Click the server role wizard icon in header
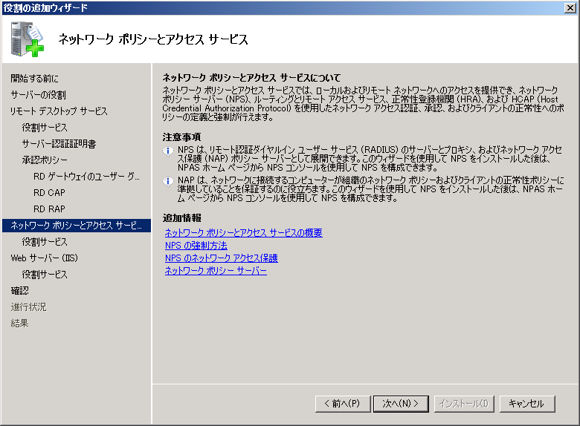580x426 pixels. tap(27, 40)
